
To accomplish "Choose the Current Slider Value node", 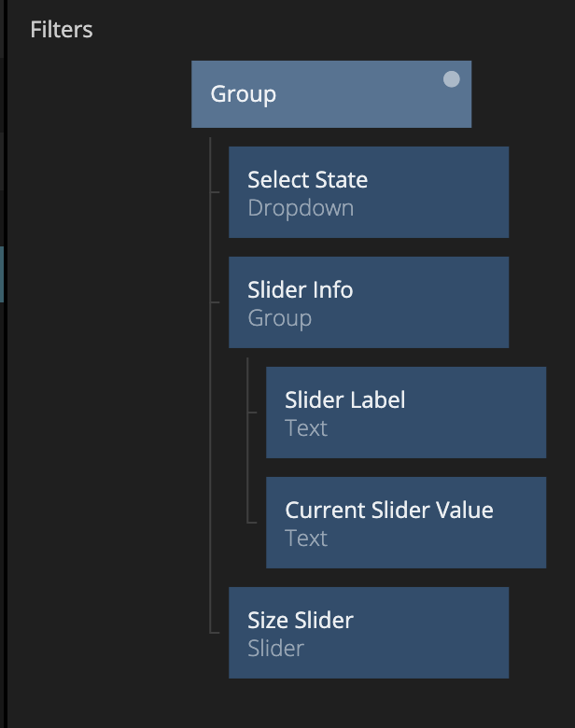I will 406,523.
